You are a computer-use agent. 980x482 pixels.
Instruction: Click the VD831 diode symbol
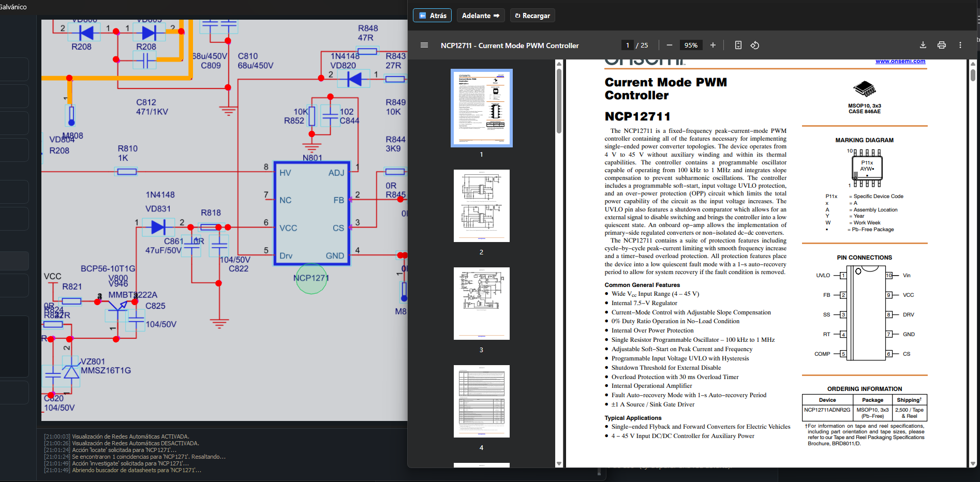click(158, 227)
